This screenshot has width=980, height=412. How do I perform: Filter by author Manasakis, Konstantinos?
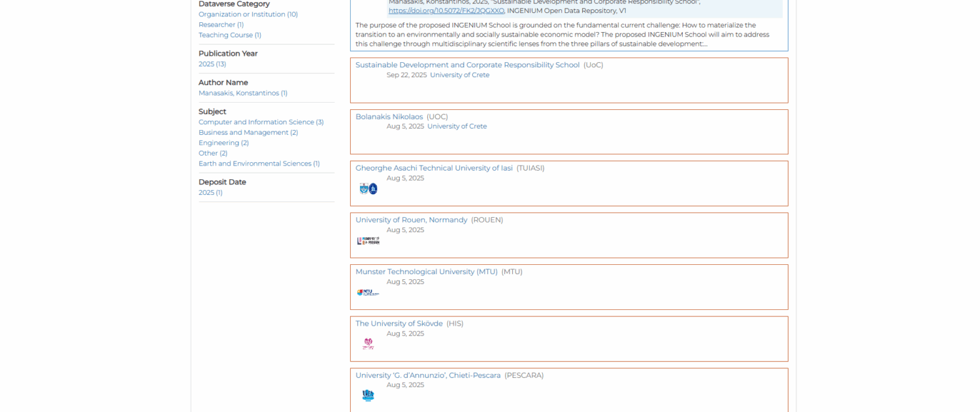tap(242, 93)
